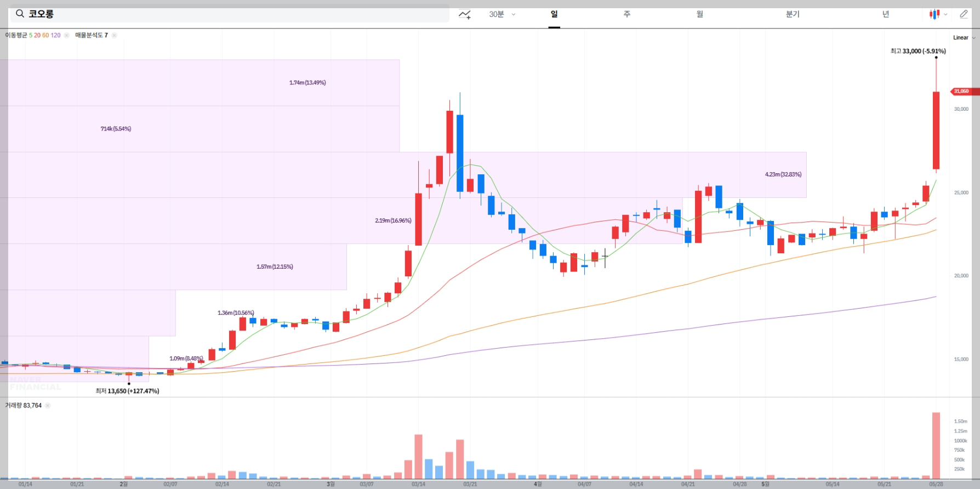Remove the 매물분석도 indicator

click(x=114, y=35)
